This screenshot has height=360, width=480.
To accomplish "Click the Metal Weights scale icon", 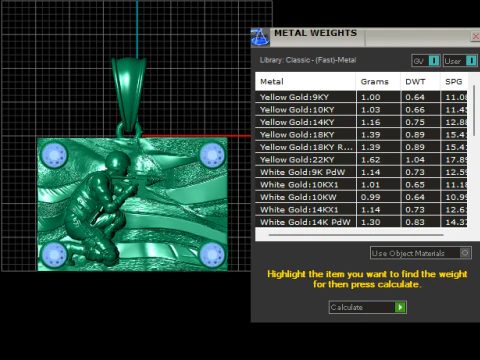I will tap(260, 37).
